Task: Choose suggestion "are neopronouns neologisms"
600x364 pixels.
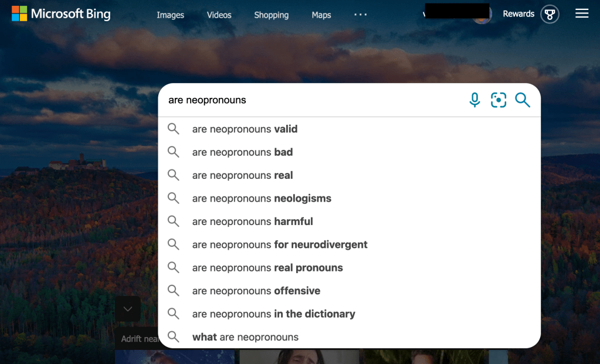Action: tap(262, 199)
